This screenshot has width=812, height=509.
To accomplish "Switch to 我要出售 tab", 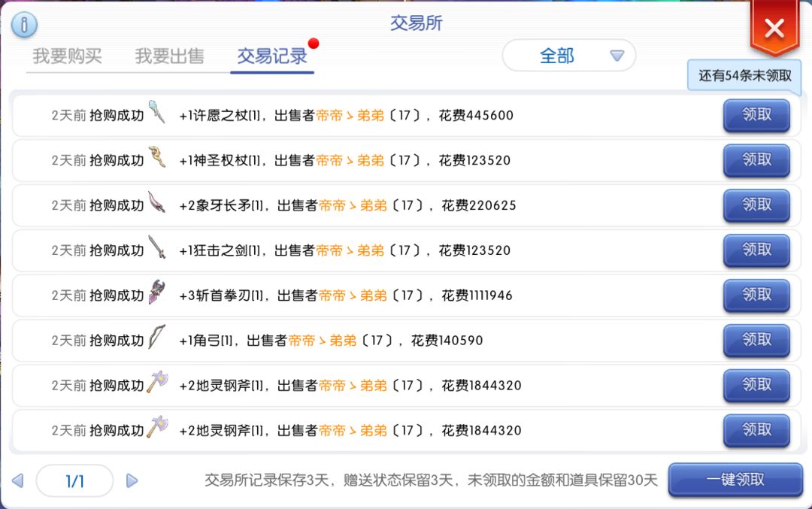I will [x=169, y=56].
